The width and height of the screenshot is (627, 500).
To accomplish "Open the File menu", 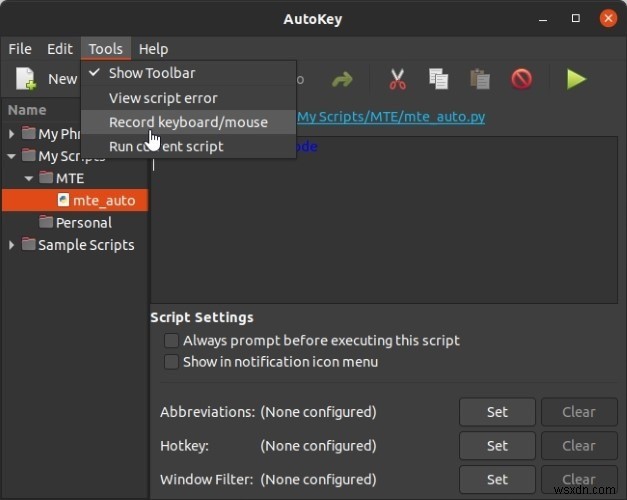I will coord(20,49).
